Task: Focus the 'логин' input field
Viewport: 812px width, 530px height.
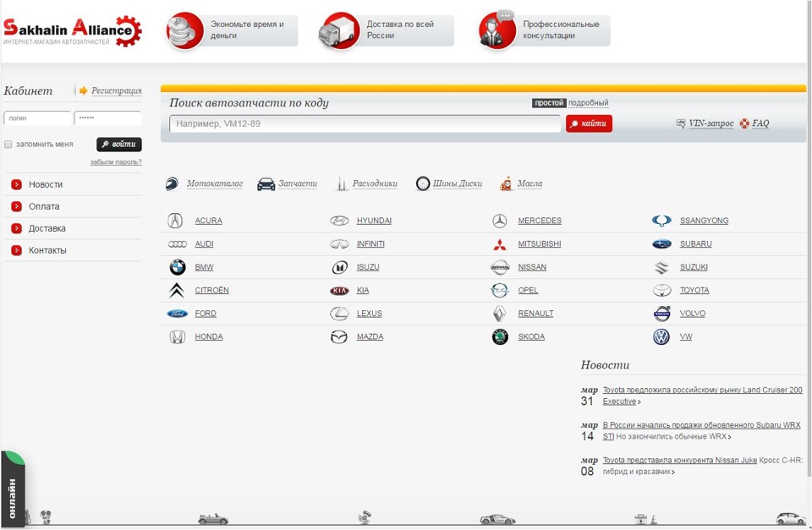Action: [x=37, y=118]
